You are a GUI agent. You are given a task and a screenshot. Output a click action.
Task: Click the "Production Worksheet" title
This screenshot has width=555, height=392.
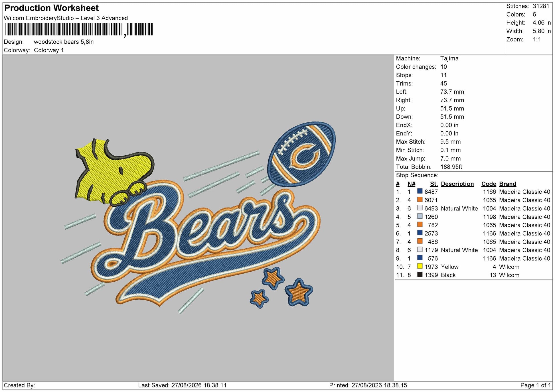52,8
